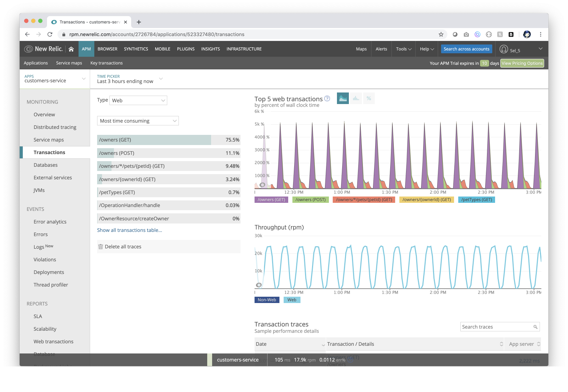Click the camera extension icon
Image resolution: width=568 pixels, height=392 pixels.
[466, 34]
